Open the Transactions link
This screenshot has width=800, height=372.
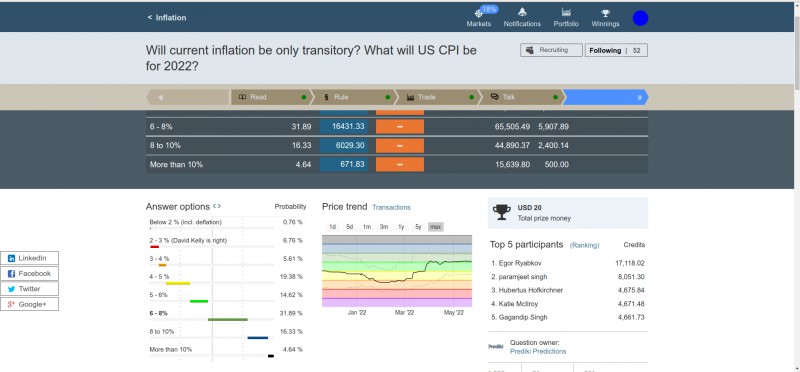(391, 207)
